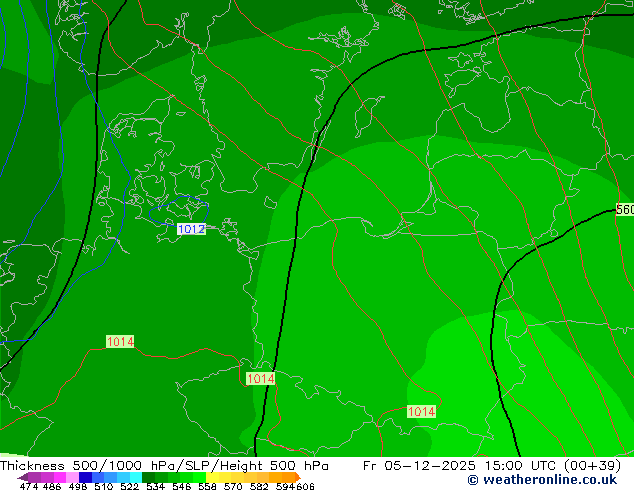Click the blue 1012 isobar label

[191, 229]
